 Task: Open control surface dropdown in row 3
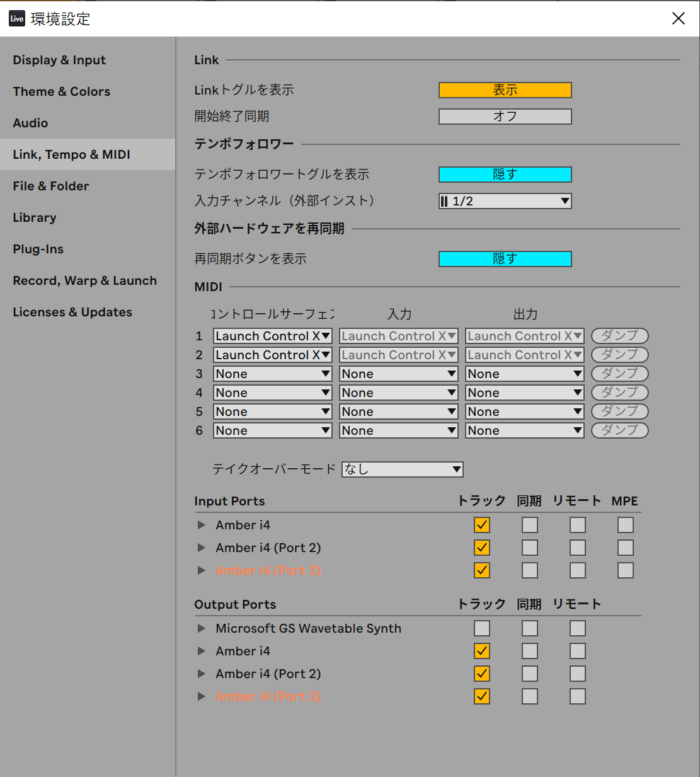(273, 374)
